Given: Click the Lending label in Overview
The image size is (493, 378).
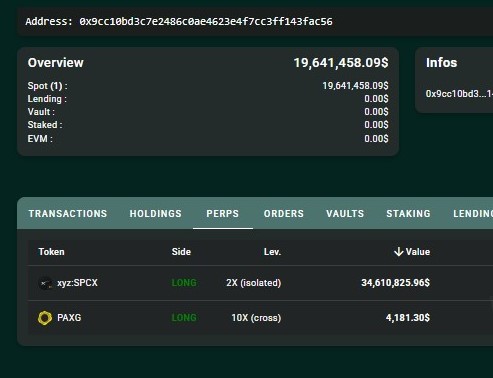Looking at the screenshot, I should (x=47, y=99).
